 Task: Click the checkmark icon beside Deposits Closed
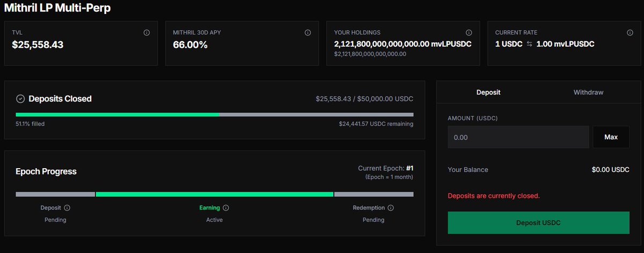click(x=20, y=99)
